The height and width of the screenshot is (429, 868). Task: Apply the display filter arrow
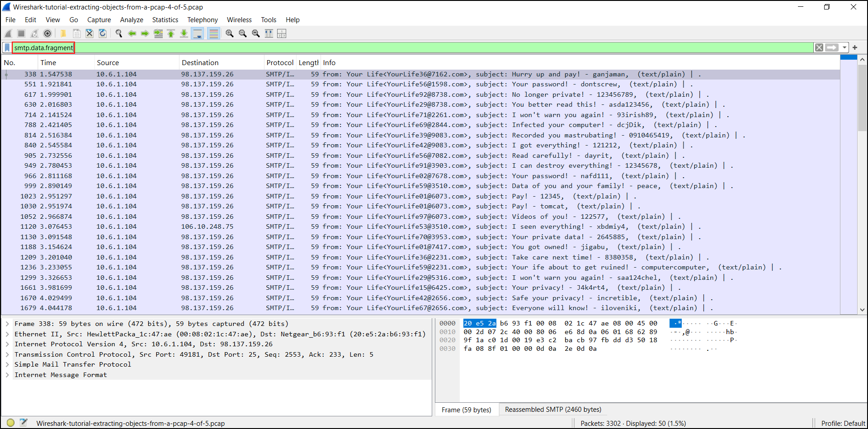tap(832, 47)
